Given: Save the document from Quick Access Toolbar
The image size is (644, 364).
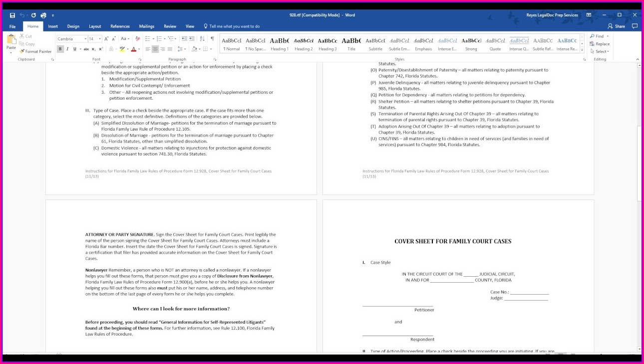Looking at the screenshot, I should click(12, 15).
